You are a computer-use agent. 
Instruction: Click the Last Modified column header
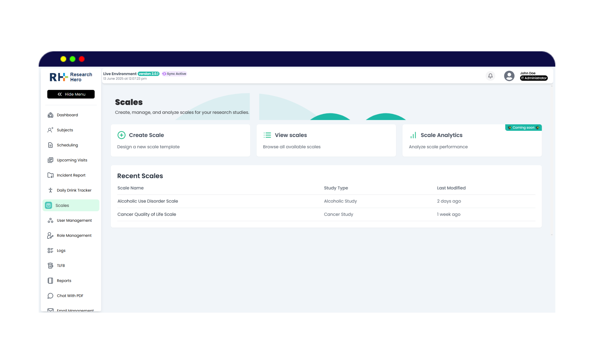tap(451, 188)
